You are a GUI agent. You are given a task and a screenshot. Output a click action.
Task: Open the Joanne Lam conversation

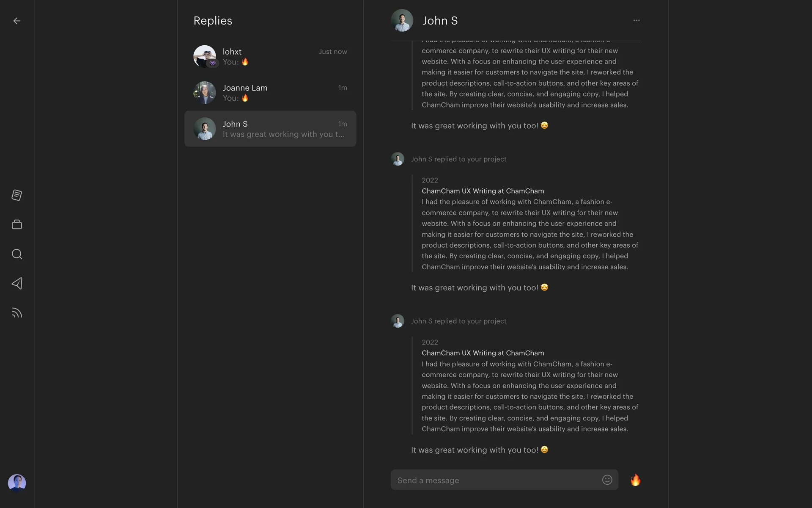271,93
